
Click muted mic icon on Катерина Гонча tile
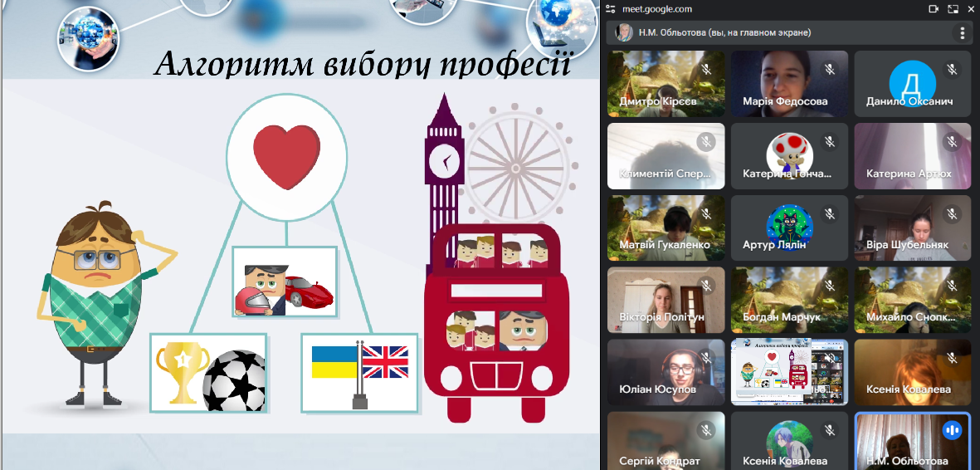click(829, 141)
